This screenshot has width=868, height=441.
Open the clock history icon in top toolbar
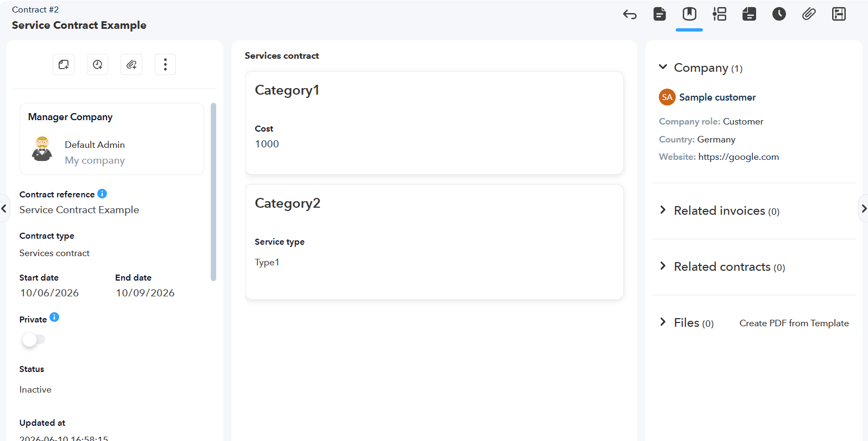pyautogui.click(x=779, y=14)
